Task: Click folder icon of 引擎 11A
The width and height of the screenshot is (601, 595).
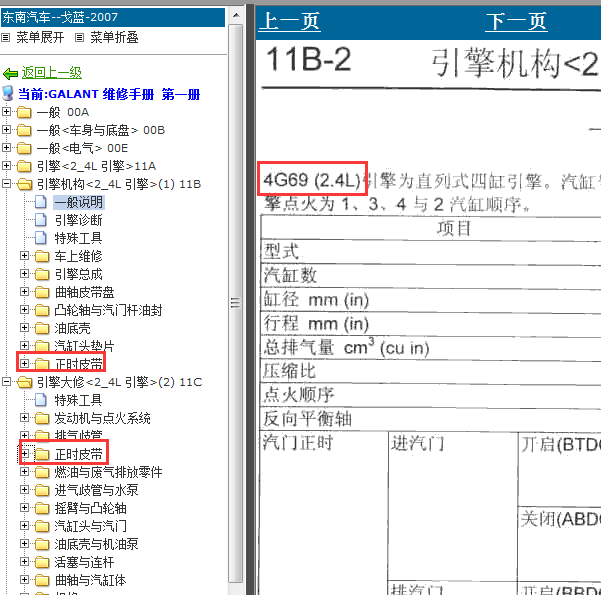Action: 24,166
